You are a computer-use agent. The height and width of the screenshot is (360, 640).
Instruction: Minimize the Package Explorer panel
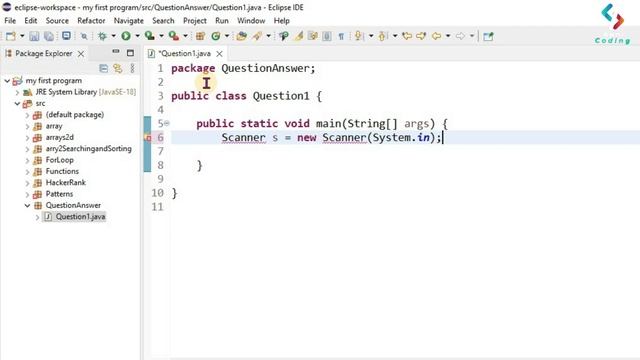point(116,52)
